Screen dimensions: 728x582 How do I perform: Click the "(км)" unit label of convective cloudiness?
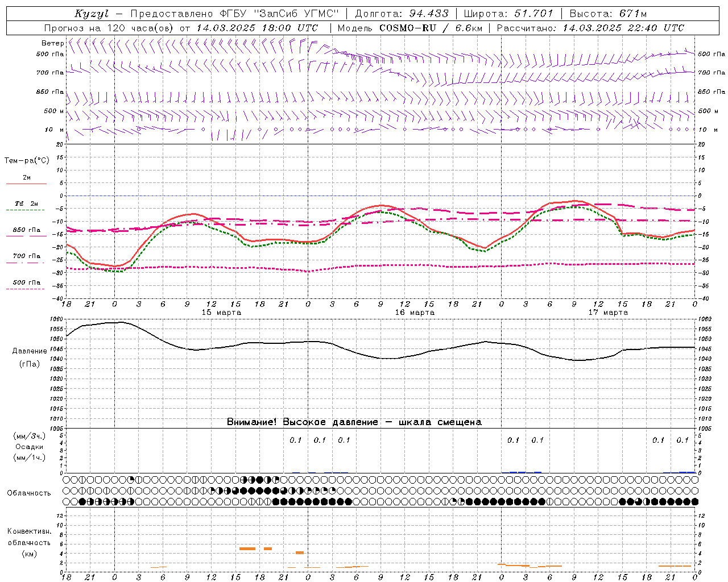point(29,554)
